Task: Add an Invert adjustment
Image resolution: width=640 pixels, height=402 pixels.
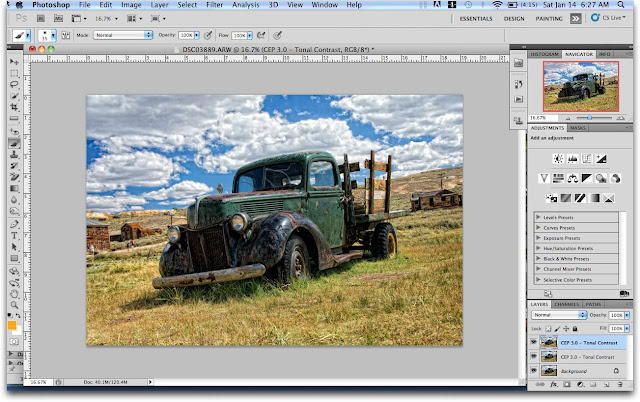Action: click(551, 198)
